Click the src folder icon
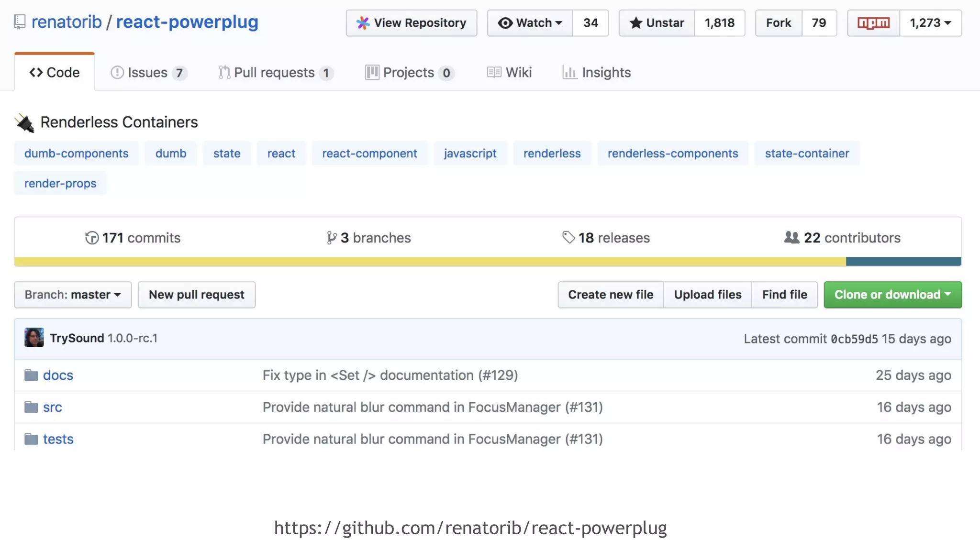 31,407
